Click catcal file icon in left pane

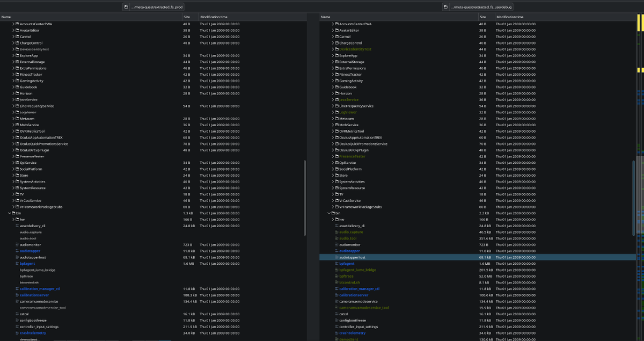tap(17, 314)
